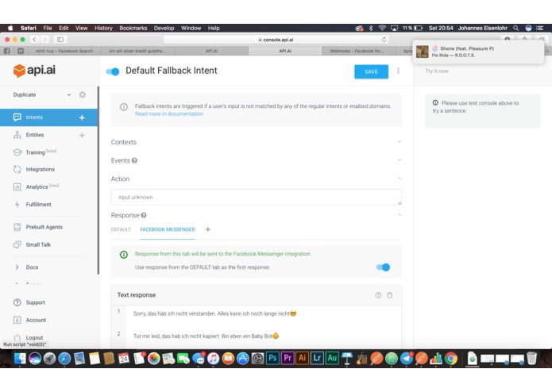Launch Illustrator from the dock

(302, 358)
